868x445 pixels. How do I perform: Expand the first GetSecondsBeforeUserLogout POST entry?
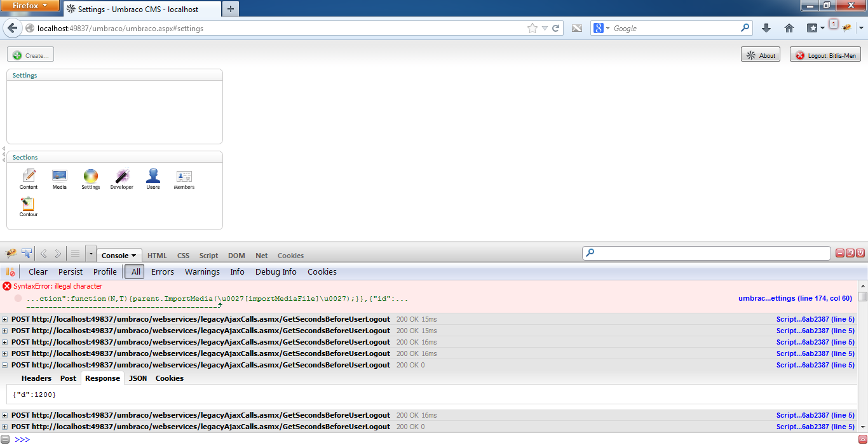pyautogui.click(x=5, y=319)
